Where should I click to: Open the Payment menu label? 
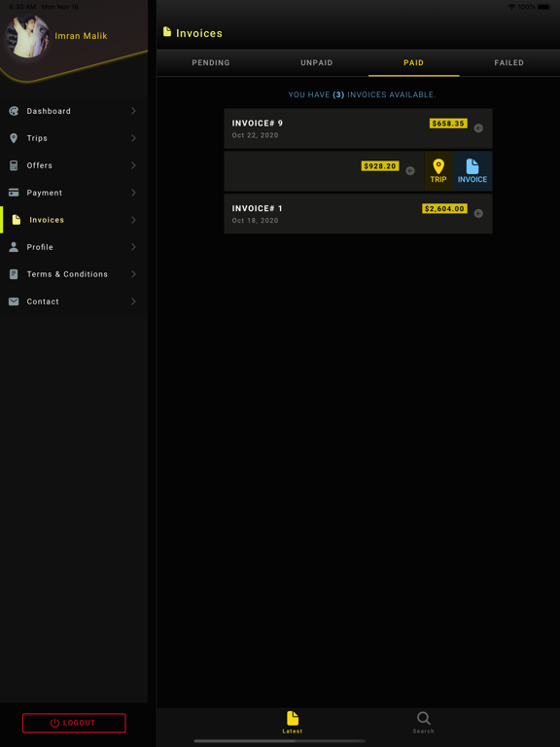tap(45, 193)
